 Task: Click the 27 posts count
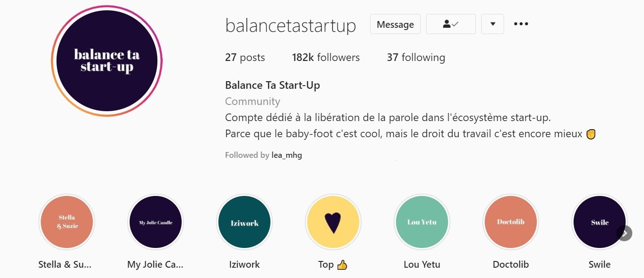click(x=245, y=57)
